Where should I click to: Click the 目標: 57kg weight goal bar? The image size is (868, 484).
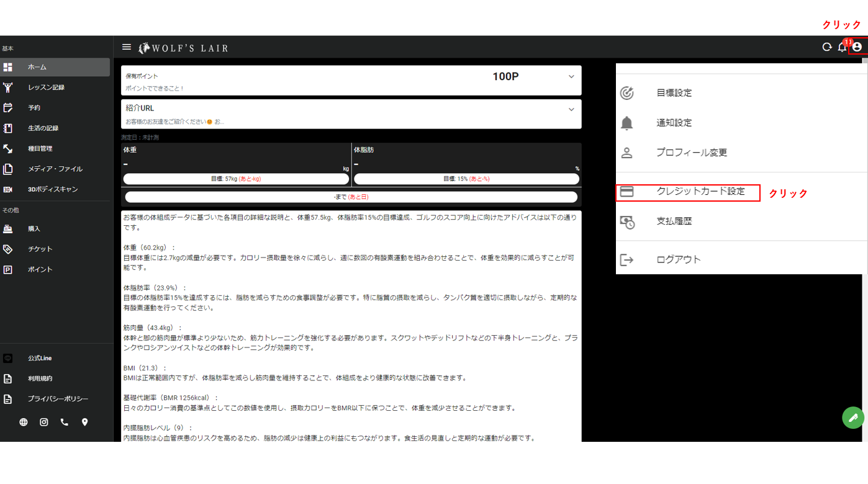pos(236,179)
